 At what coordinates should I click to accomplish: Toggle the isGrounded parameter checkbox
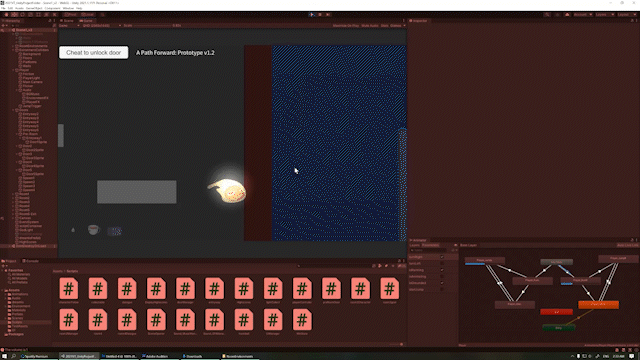point(442,283)
